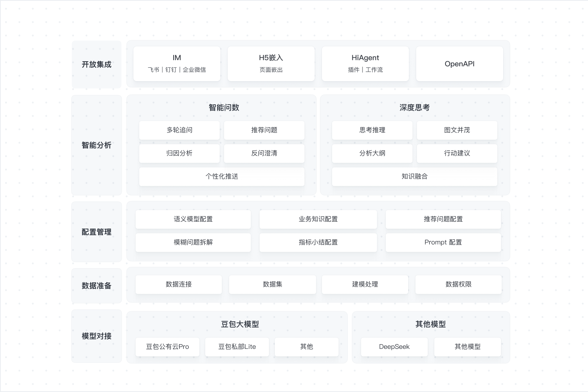Open the 归因分析 box
The image size is (588, 392).
click(179, 153)
